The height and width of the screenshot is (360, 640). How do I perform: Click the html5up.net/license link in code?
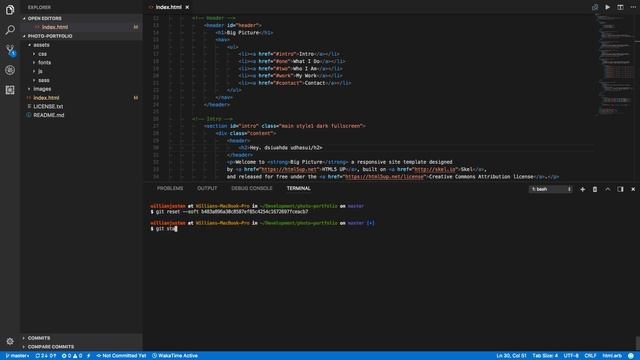pyautogui.click(x=384, y=177)
